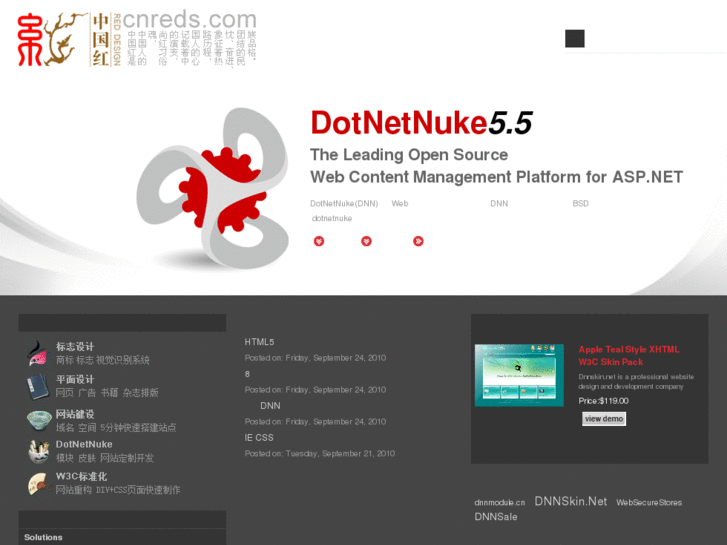The width and height of the screenshot is (727, 545).
Task: Open the 标志设计 service link
Action: tap(75, 346)
